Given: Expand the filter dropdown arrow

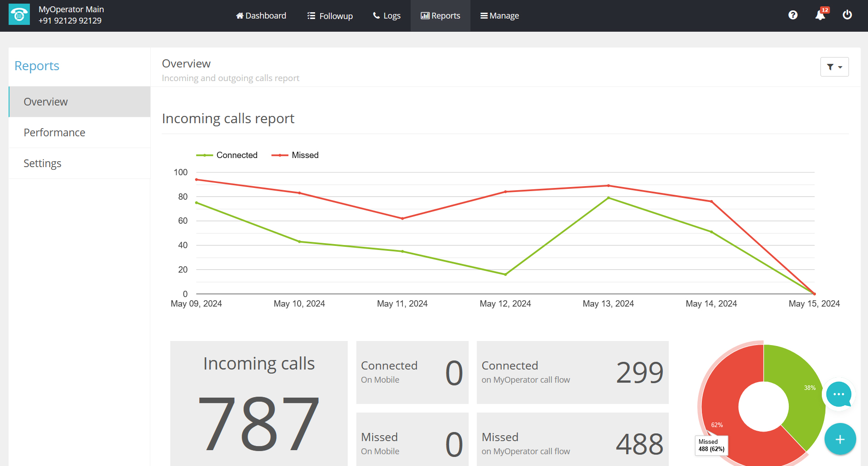Looking at the screenshot, I should (839, 67).
